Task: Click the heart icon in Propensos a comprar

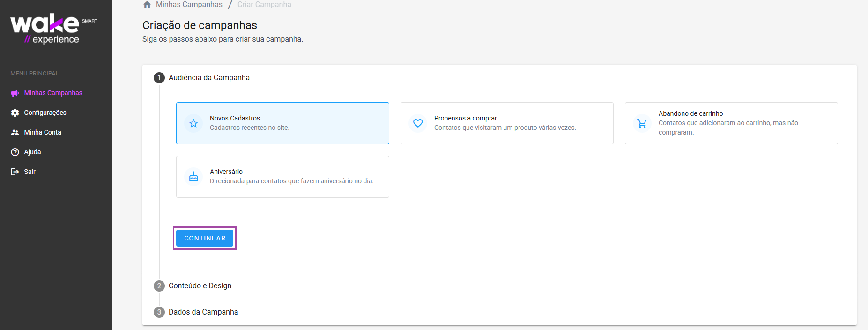Action: (x=418, y=123)
